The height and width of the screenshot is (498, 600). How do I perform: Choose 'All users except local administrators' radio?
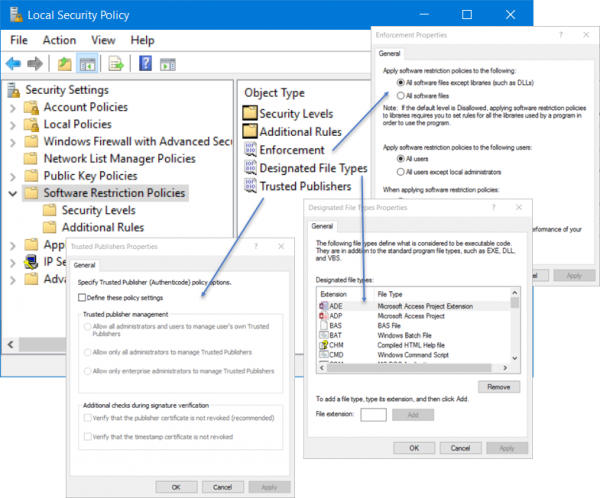(x=401, y=172)
